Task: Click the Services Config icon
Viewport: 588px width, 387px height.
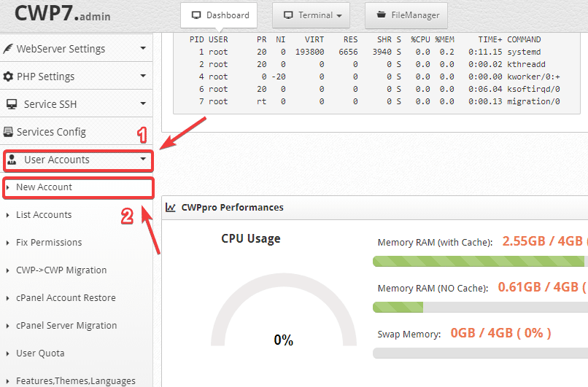Action: 8,132
